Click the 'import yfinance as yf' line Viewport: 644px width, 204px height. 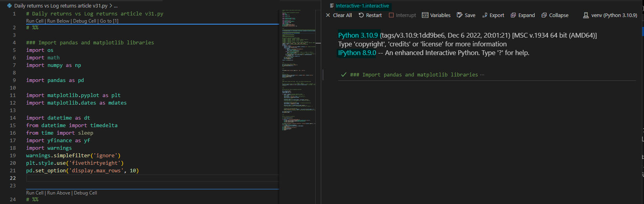[58, 141]
